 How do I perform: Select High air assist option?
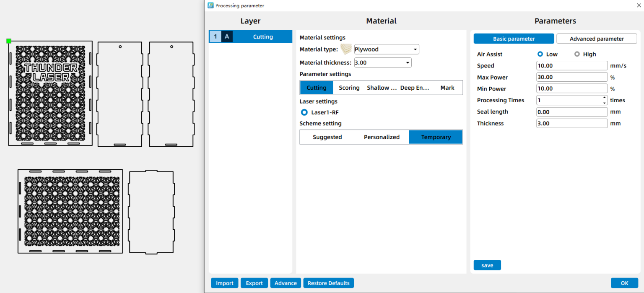tap(577, 54)
